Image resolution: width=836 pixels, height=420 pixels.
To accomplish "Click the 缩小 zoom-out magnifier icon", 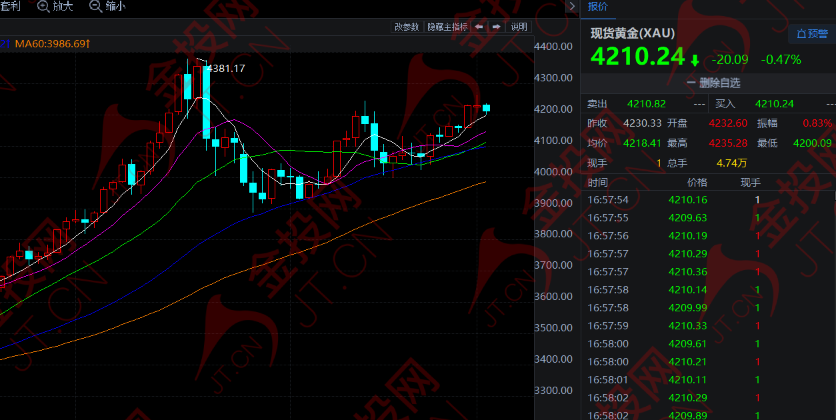I will tap(95, 6).
